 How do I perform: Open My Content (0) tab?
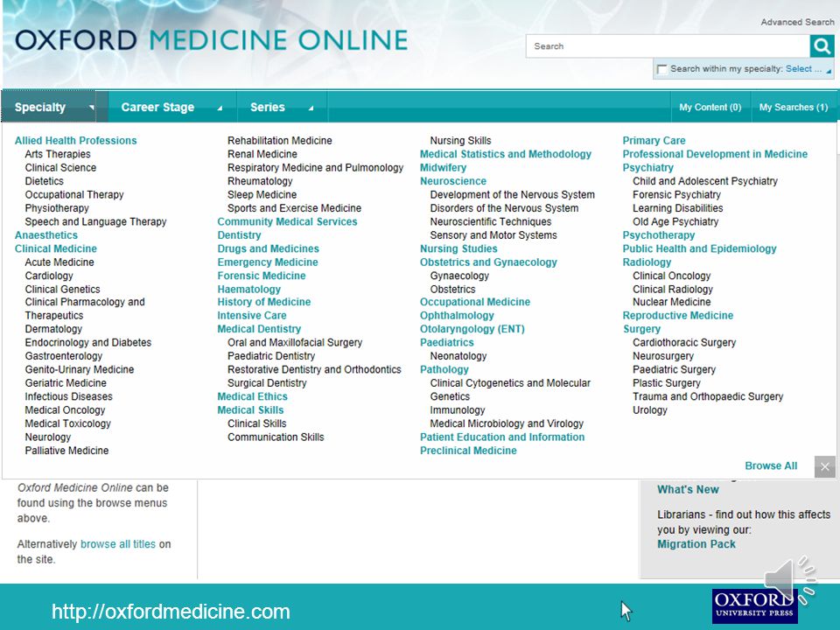710,107
